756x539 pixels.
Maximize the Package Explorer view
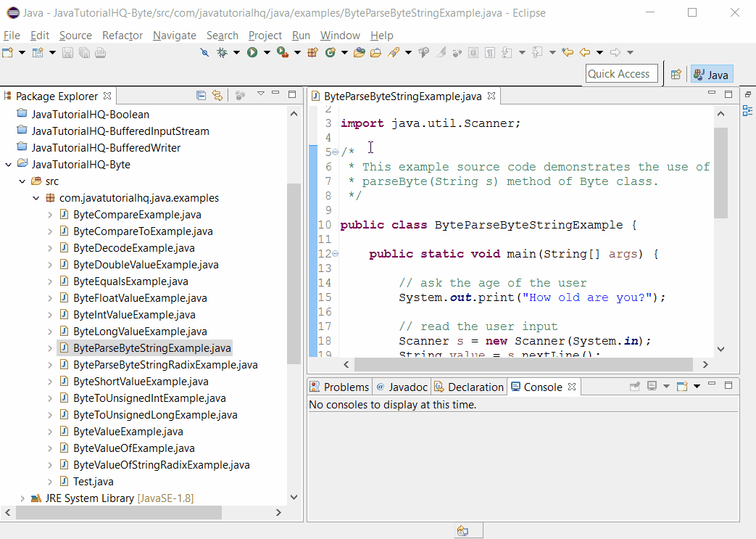[x=292, y=94]
